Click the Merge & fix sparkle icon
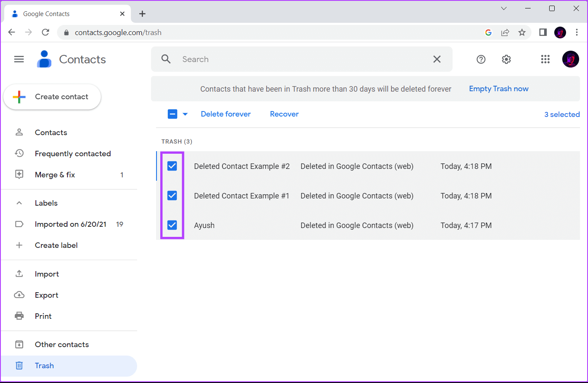Screen dimensions: 588x383 (x=19, y=174)
